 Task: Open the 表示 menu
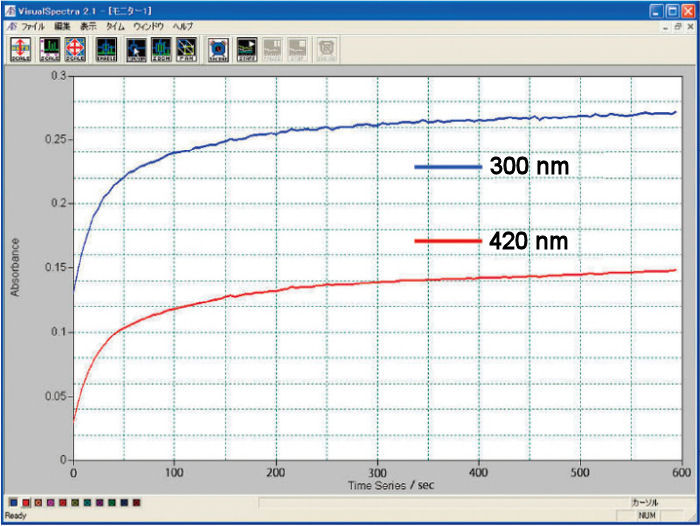point(89,25)
